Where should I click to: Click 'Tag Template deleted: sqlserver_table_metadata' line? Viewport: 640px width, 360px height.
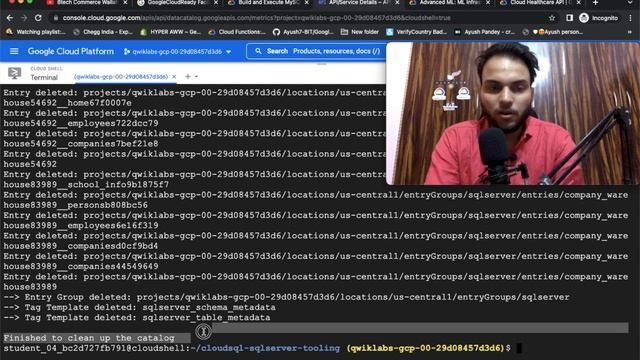137,318
